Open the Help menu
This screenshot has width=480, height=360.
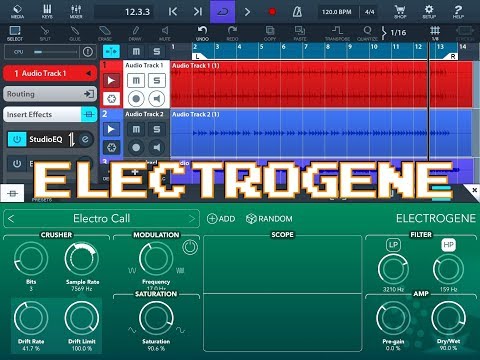458,12
